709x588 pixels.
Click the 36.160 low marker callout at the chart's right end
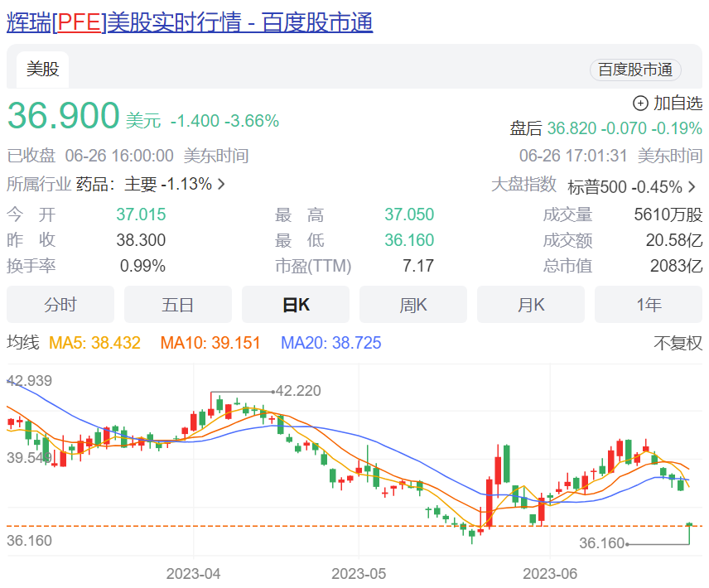602,543
